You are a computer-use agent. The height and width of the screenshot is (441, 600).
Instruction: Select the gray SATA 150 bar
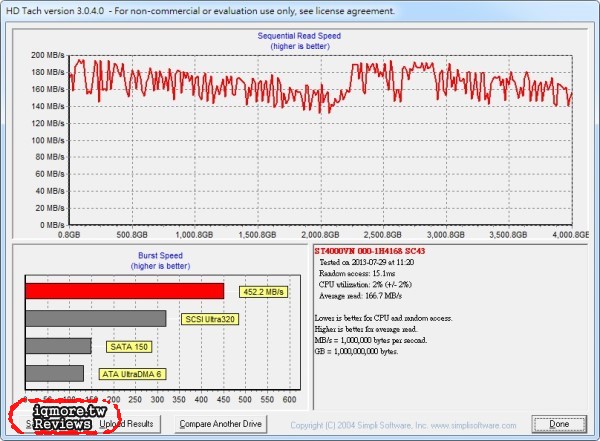[x=58, y=346]
